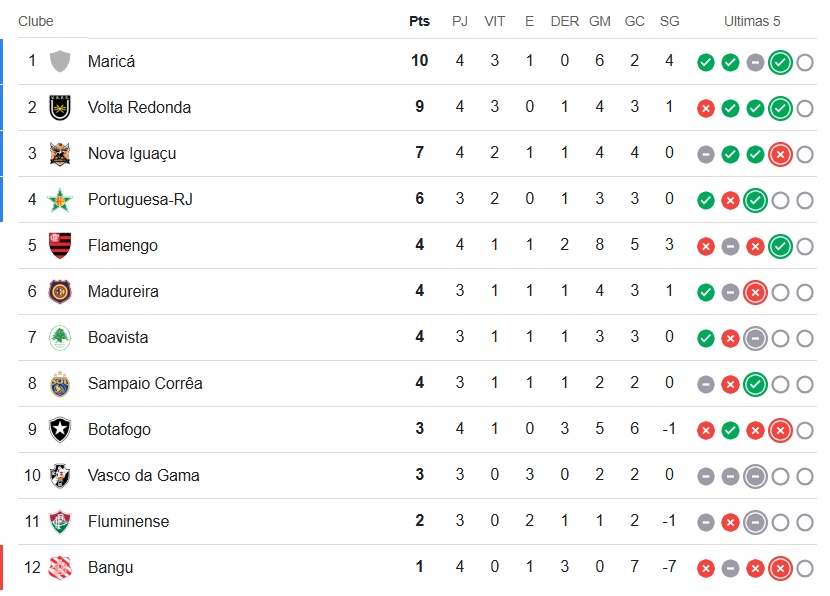Click the Portuguesa-RJ star crest
Screen dimensions: 830x596
coord(60,199)
